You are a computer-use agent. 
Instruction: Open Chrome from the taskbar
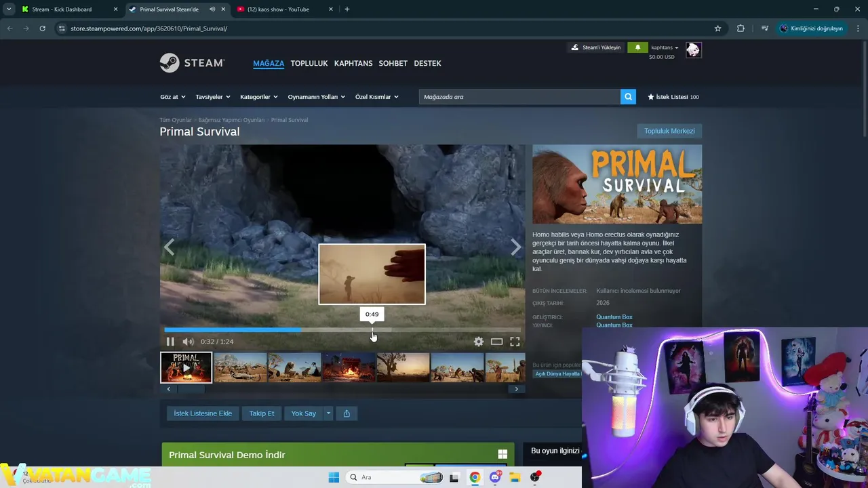pos(475,477)
